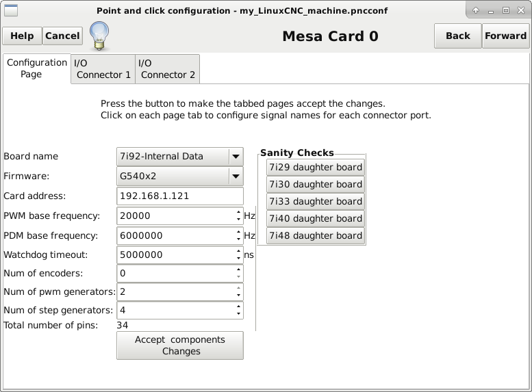This screenshot has width=532, height=392.
Task: Click the PWM base frequency field
Action: click(176, 215)
